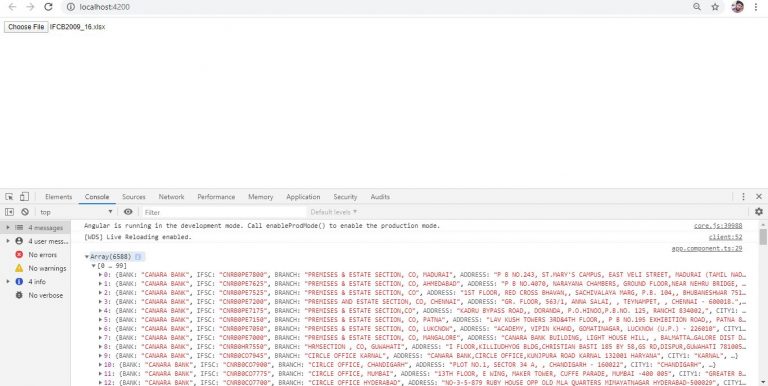Open the Memory tab

click(260, 196)
